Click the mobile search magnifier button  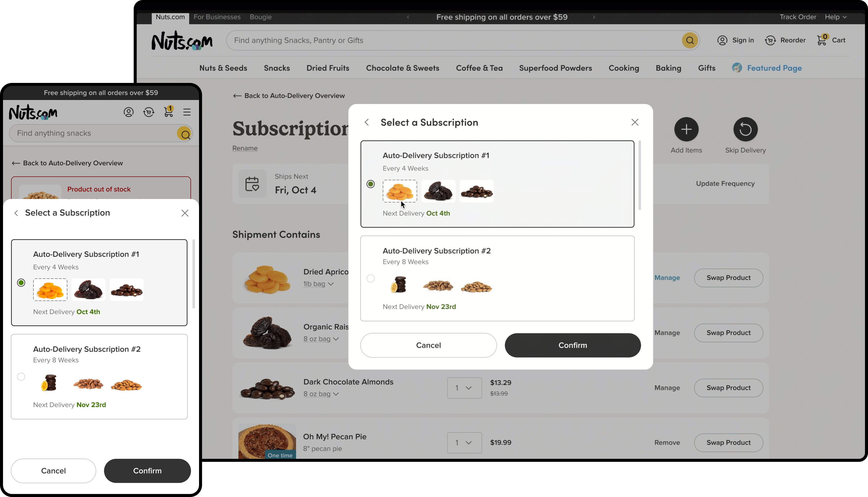pos(184,133)
